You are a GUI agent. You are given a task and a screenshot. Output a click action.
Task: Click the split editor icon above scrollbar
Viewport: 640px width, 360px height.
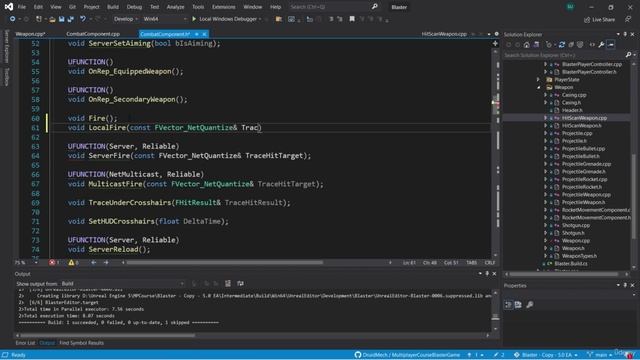coord(495,43)
